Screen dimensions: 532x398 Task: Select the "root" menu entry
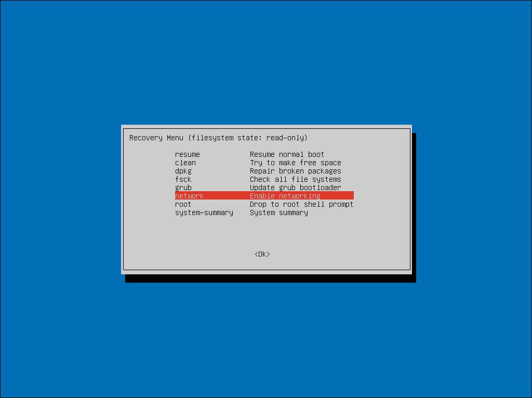coord(183,204)
